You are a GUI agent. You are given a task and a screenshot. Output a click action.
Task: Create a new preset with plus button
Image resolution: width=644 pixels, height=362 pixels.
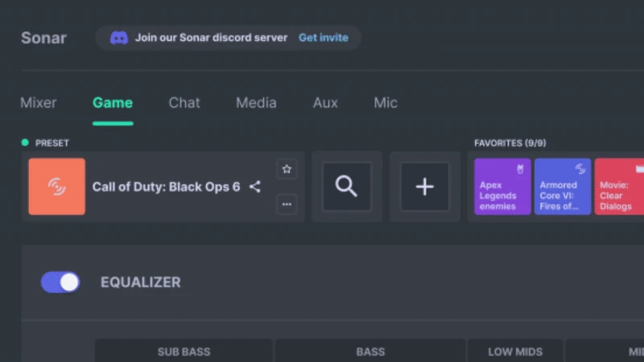425,187
